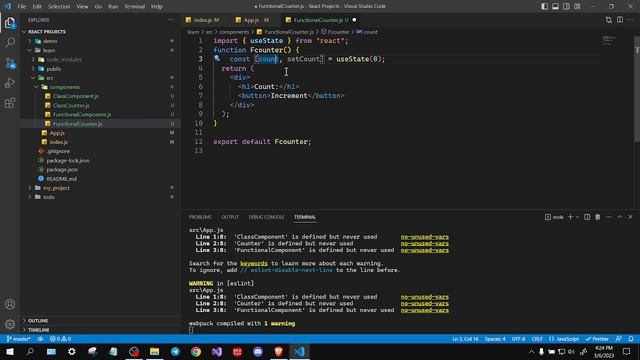
Task: Click the Prettier status bar item
Action: coord(597,339)
